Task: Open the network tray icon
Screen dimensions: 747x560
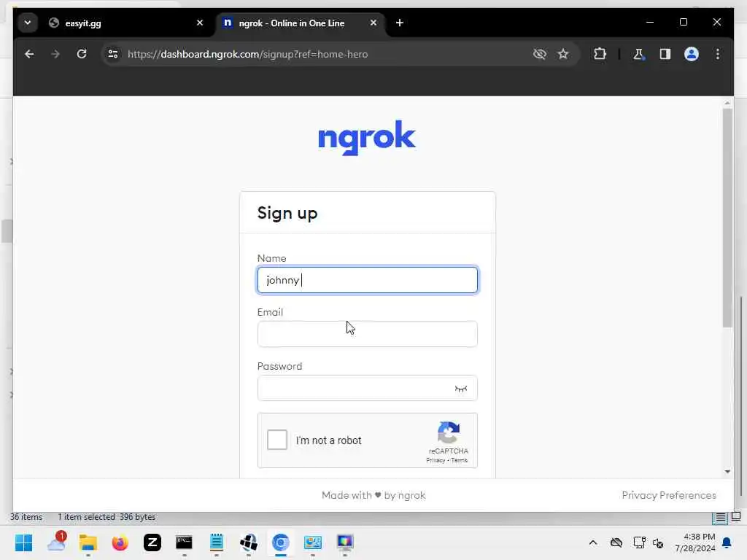Action: click(639, 542)
